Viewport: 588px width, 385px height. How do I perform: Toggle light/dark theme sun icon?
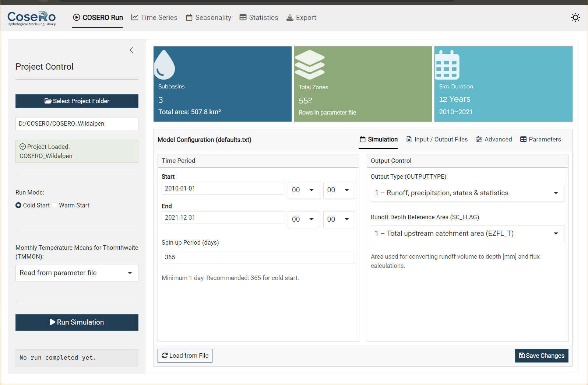pos(575,18)
